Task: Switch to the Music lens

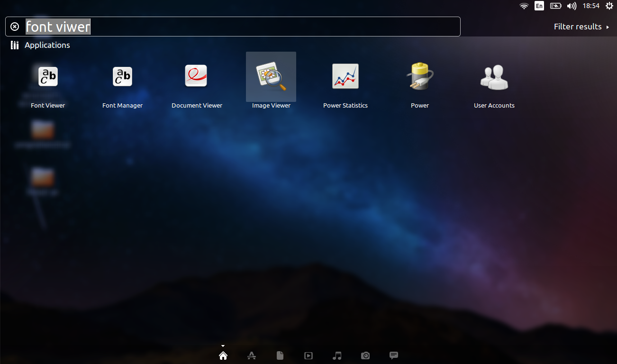Action: pos(337,355)
